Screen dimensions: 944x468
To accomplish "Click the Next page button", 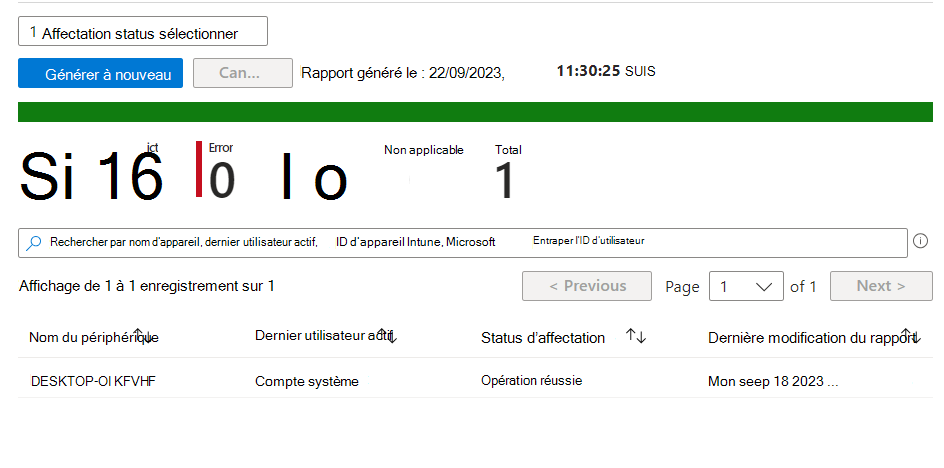I will pyautogui.click(x=881, y=286).
